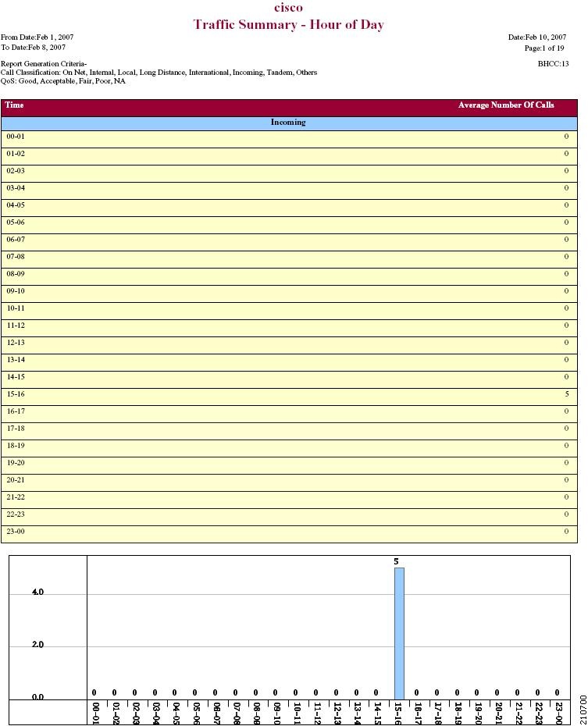The image size is (588, 726).
Task: Click the 2.0 y-axis label
Action: click(x=37, y=645)
